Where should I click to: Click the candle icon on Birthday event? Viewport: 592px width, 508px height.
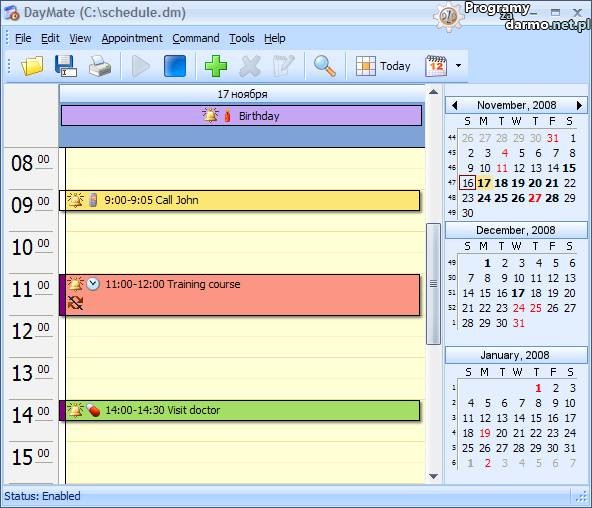coord(227,116)
